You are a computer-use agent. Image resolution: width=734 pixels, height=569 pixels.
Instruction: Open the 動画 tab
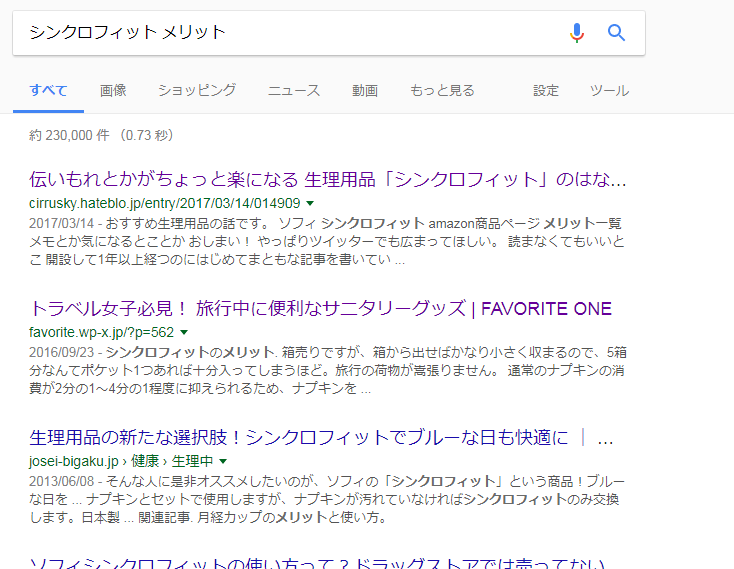click(x=365, y=90)
